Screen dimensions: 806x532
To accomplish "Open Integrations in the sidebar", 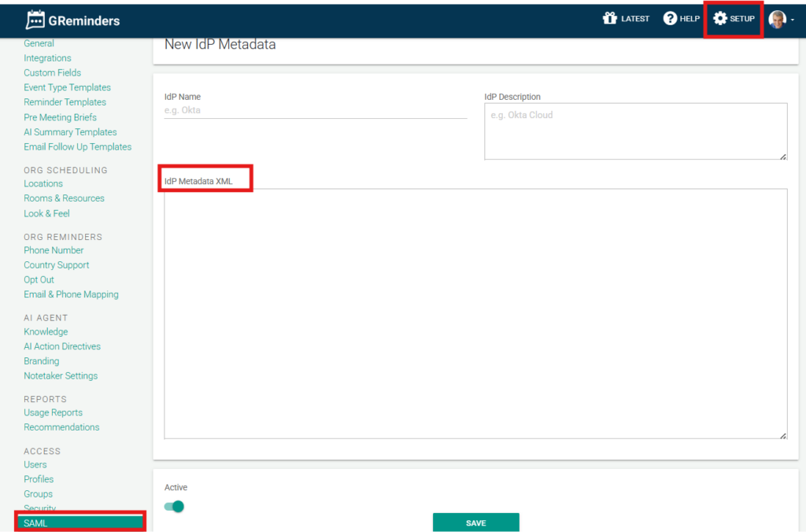I will pyautogui.click(x=47, y=58).
